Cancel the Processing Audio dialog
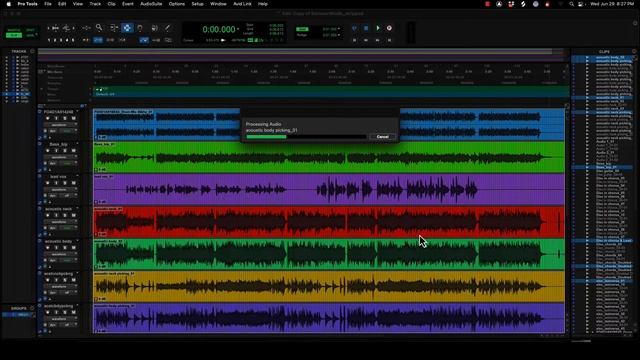 coord(382,137)
